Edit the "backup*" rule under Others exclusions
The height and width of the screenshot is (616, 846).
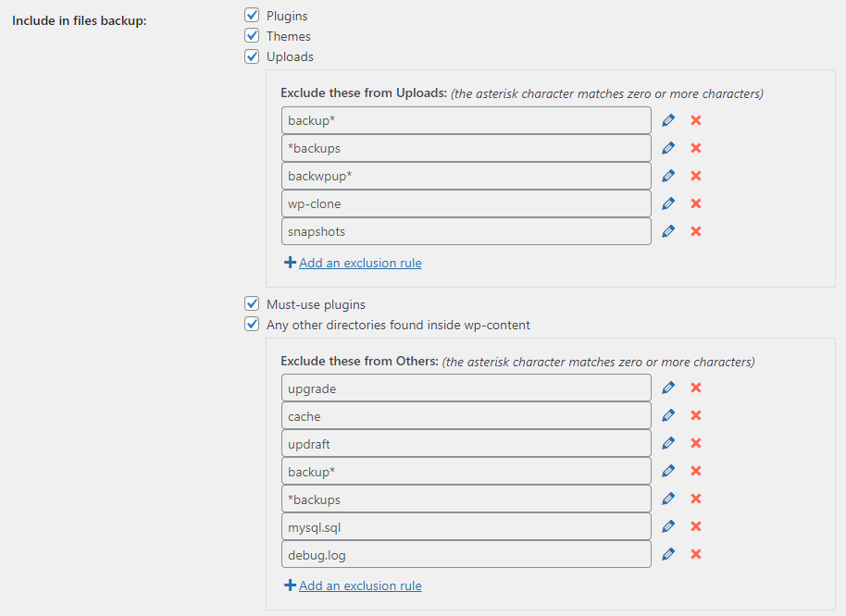click(668, 470)
